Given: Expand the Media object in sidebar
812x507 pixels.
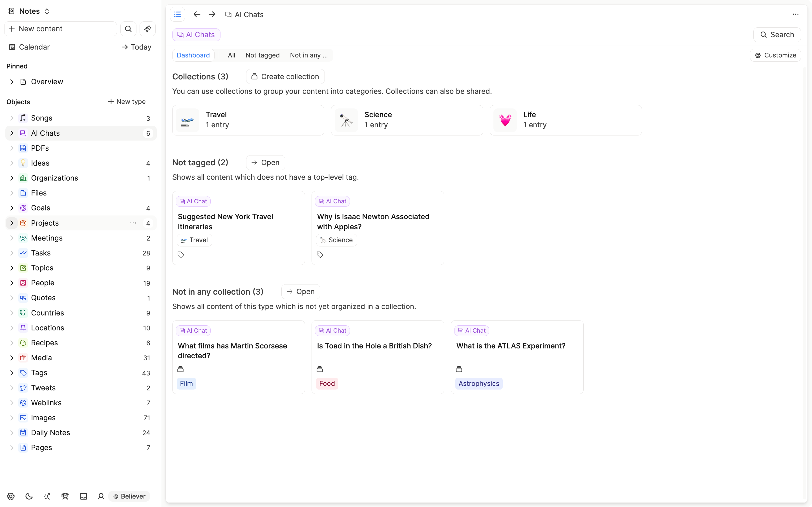Looking at the screenshot, I should [12, 357].
